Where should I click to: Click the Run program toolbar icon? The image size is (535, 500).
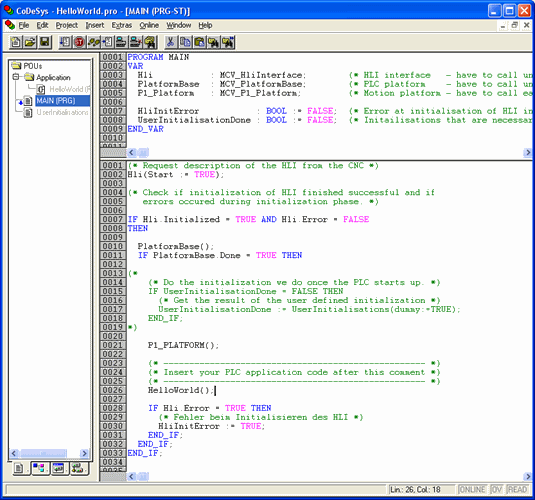click(65, 42)
